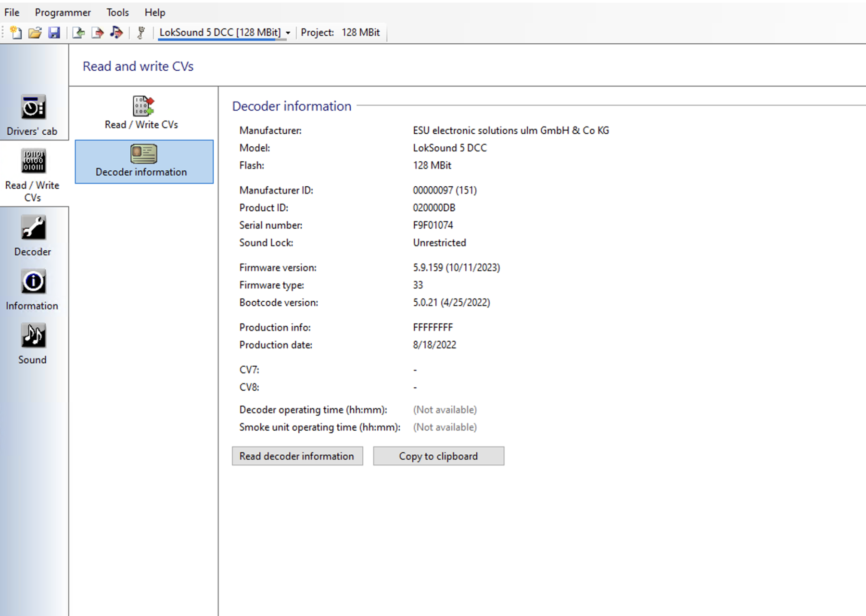Open the Sound sidebar section

pos(32,344)
